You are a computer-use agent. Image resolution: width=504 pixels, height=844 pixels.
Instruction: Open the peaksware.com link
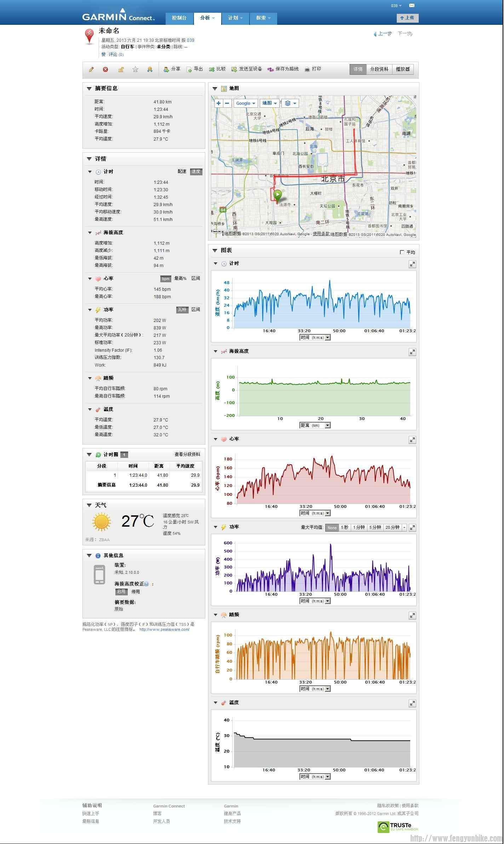[x=164, y=629]
